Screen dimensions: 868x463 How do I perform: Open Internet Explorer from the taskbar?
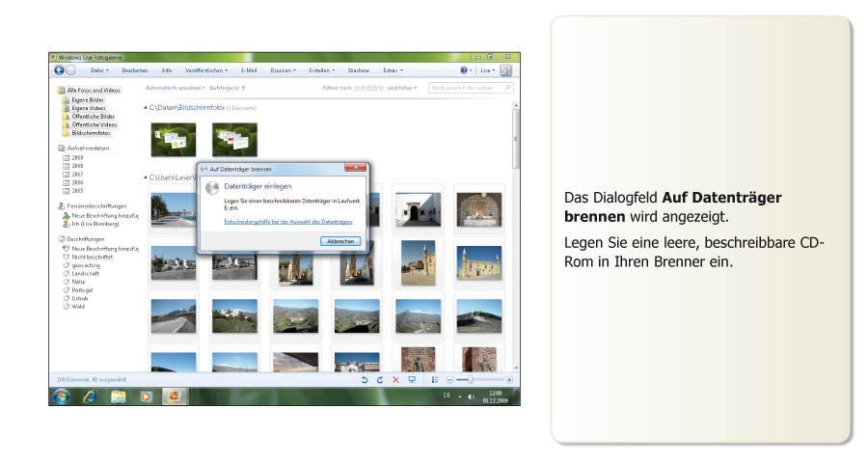90,395
